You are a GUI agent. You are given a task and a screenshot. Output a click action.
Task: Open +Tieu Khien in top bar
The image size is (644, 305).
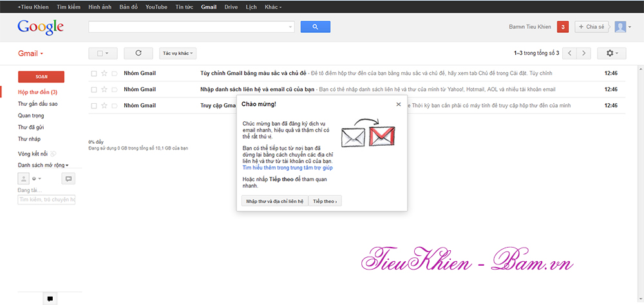point(33,7)
